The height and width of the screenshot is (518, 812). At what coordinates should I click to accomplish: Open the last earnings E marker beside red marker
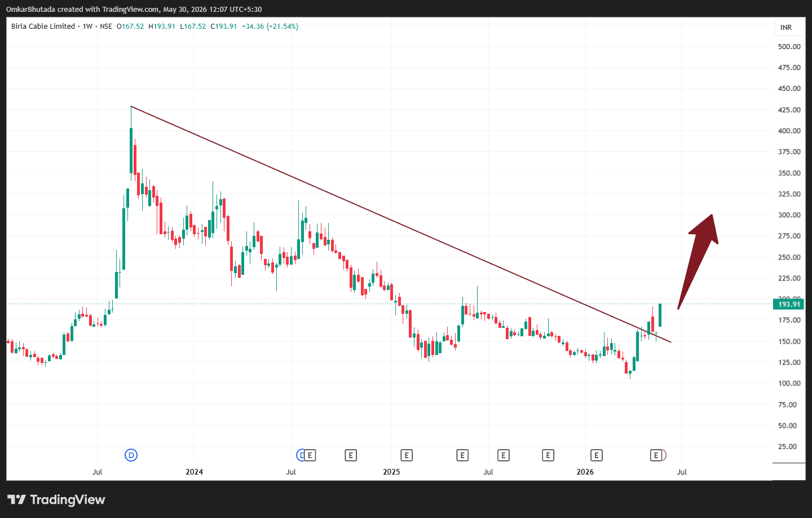point(656,455)
